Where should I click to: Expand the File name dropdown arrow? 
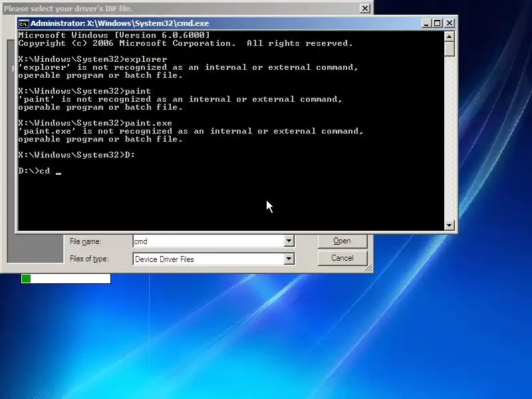(x=289, y=241)
